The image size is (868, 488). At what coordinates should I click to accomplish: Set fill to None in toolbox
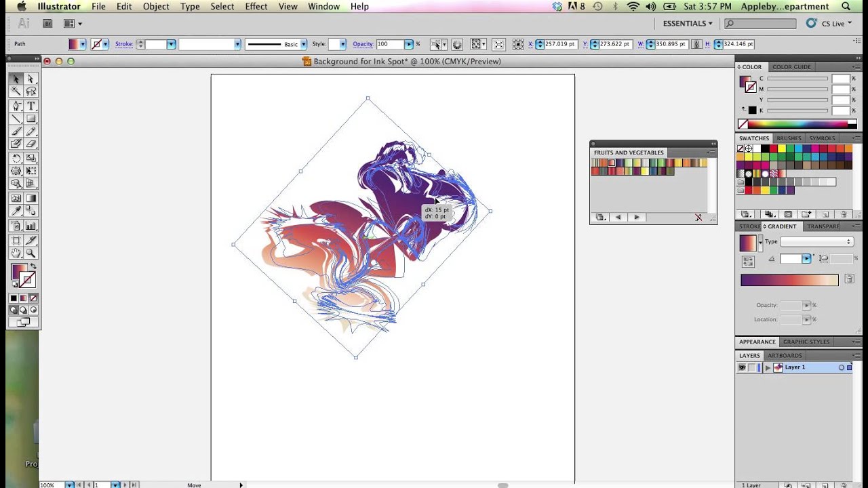[34, 298]
